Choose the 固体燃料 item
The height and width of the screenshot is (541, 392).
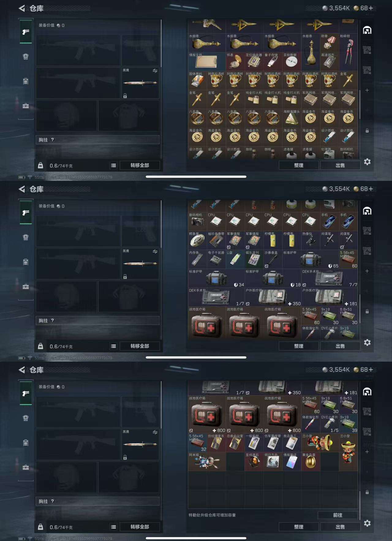pos(198,80)
